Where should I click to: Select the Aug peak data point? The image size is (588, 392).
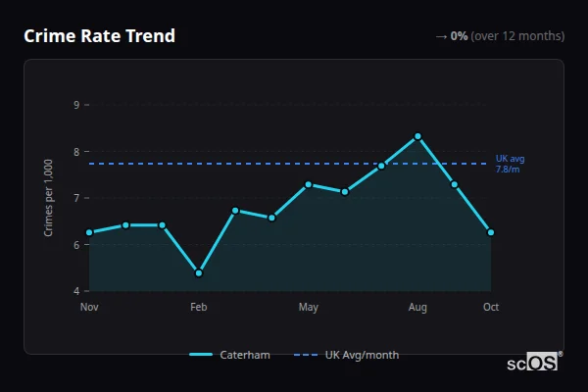tap(417, 136)
